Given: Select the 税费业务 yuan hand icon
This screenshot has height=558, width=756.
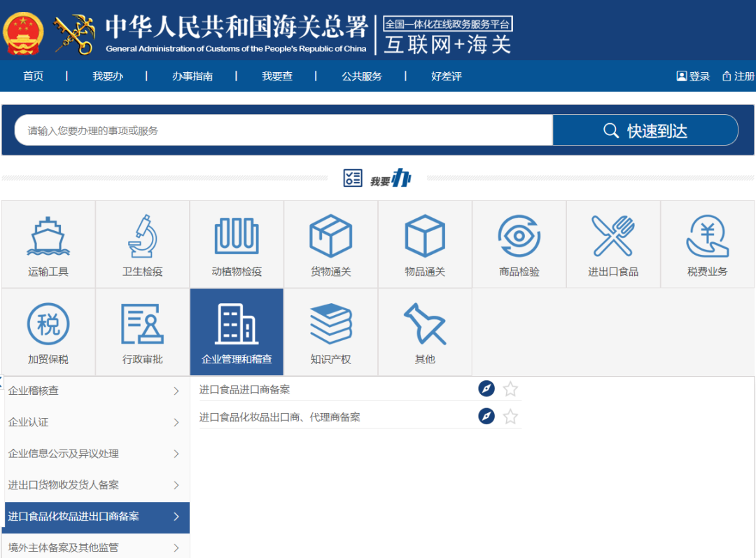Looking at the screenshot, I should [x=707, y=237].
